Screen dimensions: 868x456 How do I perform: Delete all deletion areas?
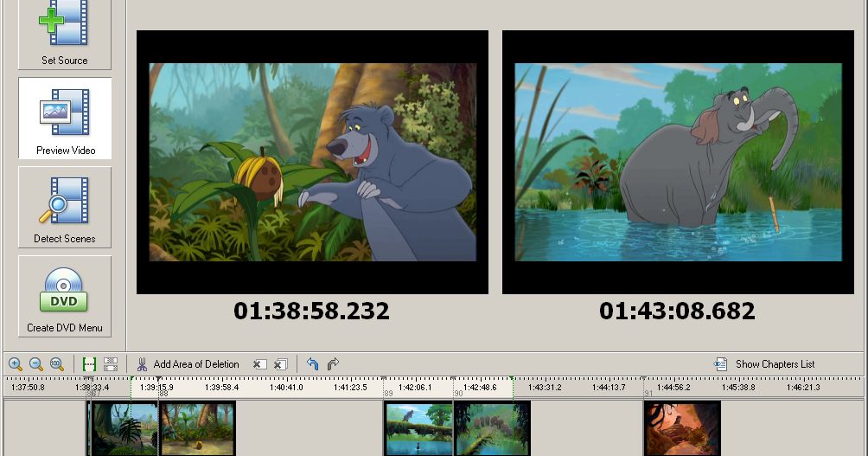pyautogui.click(x=281, y=364)
